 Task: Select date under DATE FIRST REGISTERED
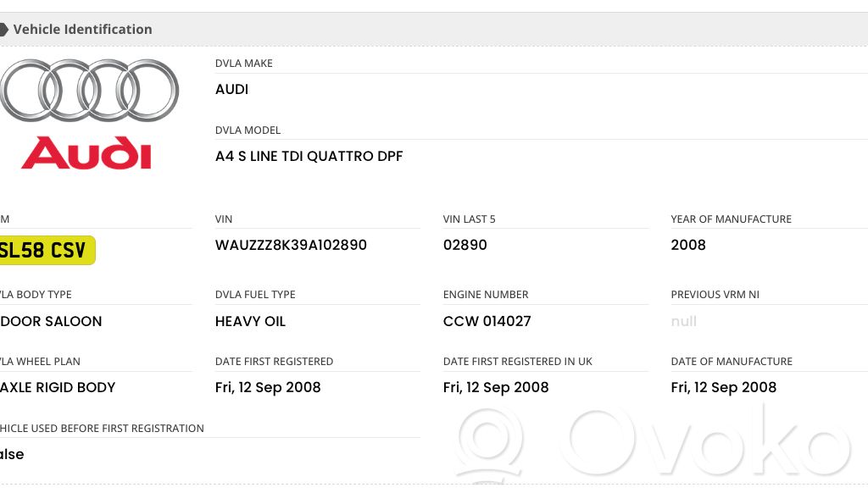268,388
